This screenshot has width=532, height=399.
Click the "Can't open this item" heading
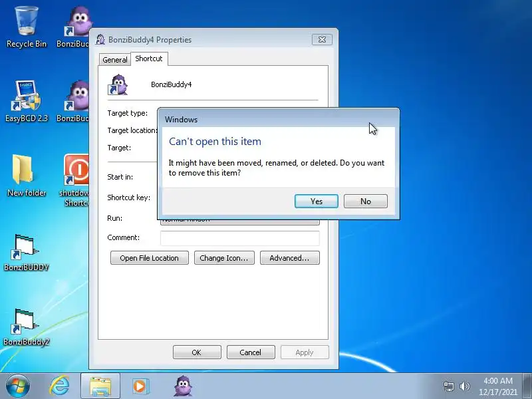click(215, 142)
